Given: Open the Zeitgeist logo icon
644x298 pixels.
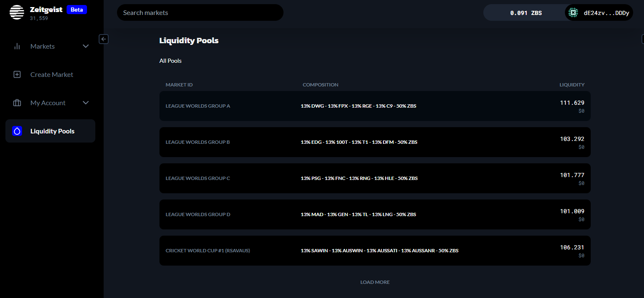Looking at the screenshot, I should click(x=17, y=12).
